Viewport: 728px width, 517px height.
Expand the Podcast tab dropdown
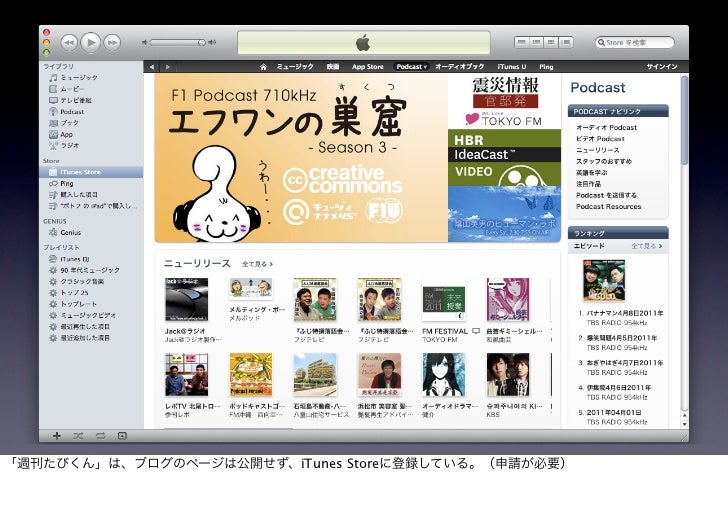(x=411, y=67)
